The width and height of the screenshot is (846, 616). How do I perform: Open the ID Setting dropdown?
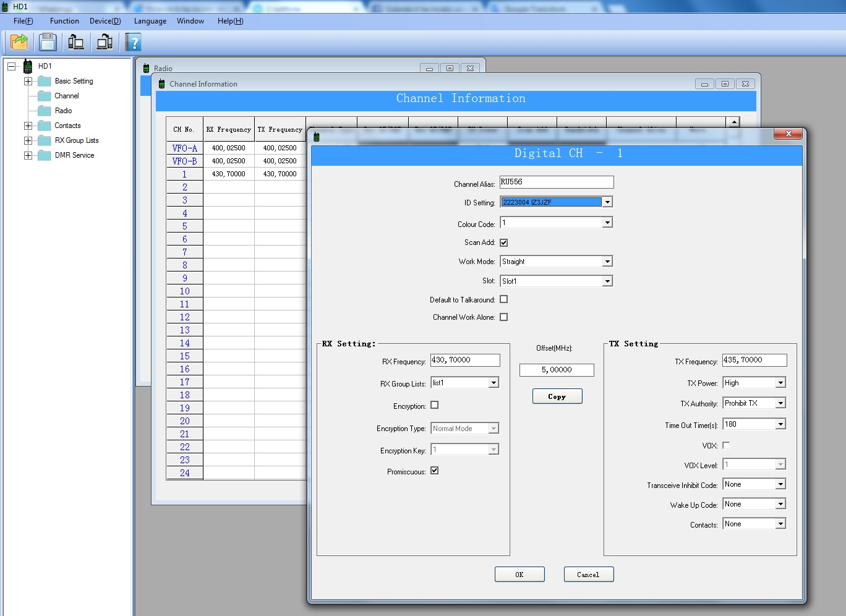click(607, 202)
